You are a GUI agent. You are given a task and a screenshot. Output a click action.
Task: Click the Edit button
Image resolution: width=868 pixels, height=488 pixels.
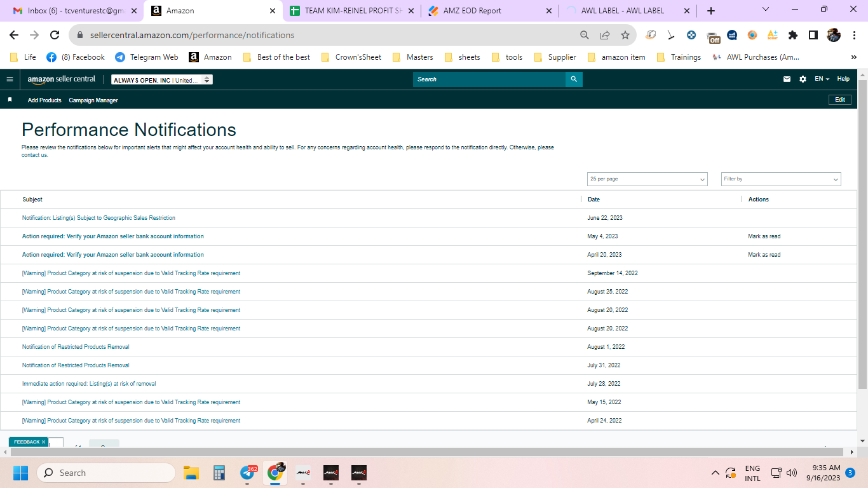pos(840,100)
